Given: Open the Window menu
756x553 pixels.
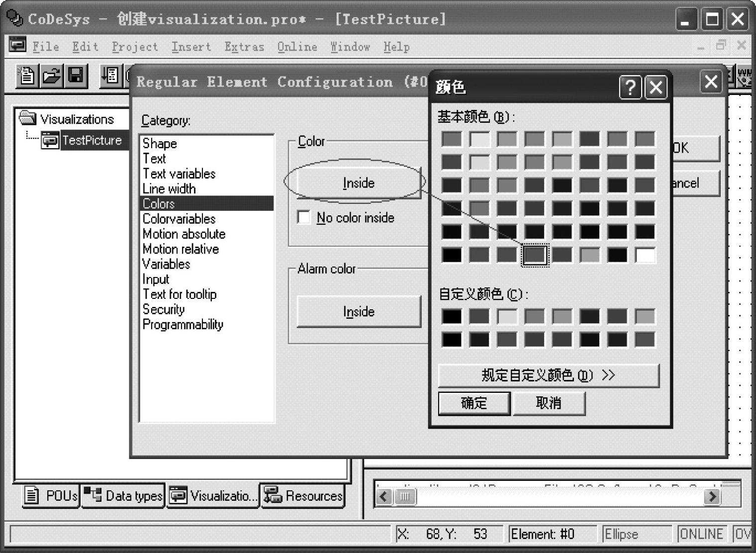Looking at the screenshot, I should (350, 47).
